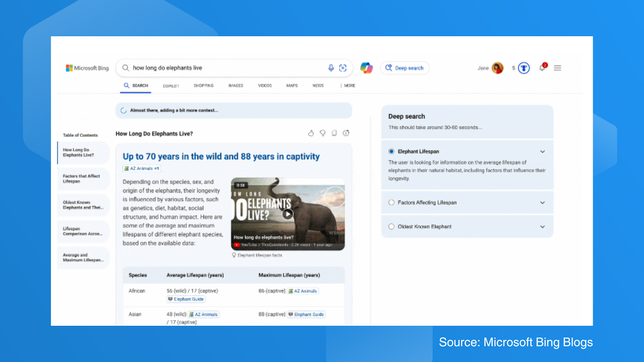Click the 'African' species cell
Viewport: 644px width, 362px height.
[137, 291]
